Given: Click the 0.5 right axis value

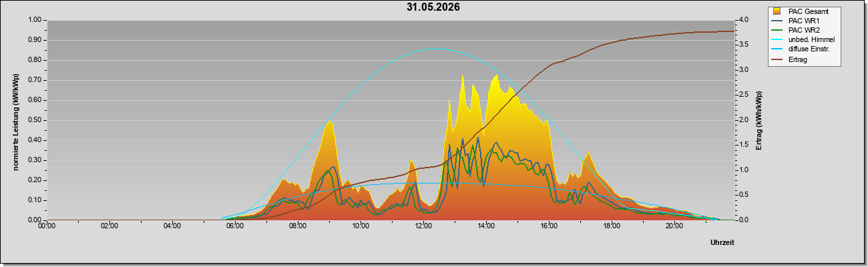Looking at the screenshot, I should [x=744, y=195].
